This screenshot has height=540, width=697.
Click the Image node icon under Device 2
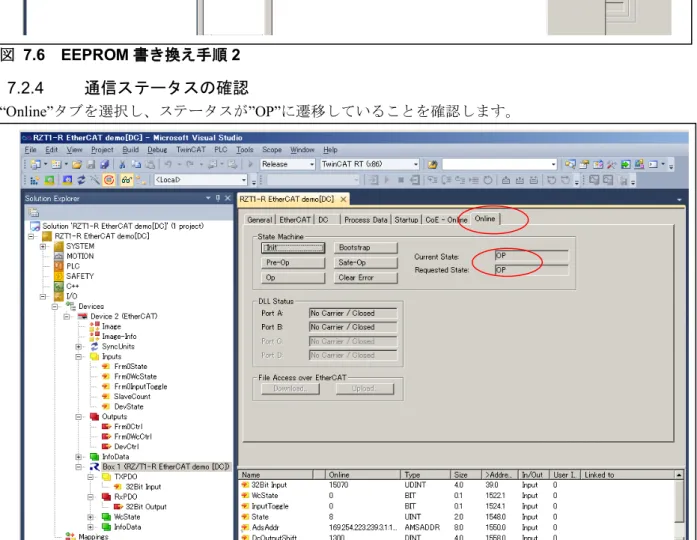(x=94, y=326)
